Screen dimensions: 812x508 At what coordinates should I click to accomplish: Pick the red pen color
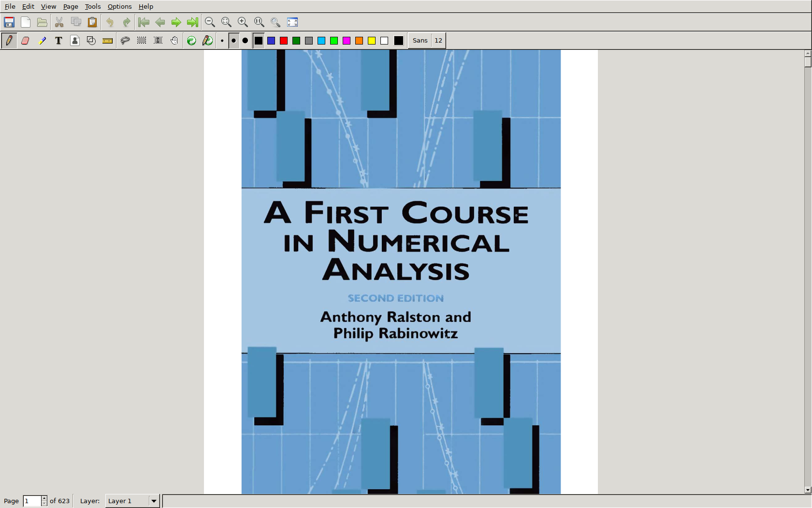284,41
